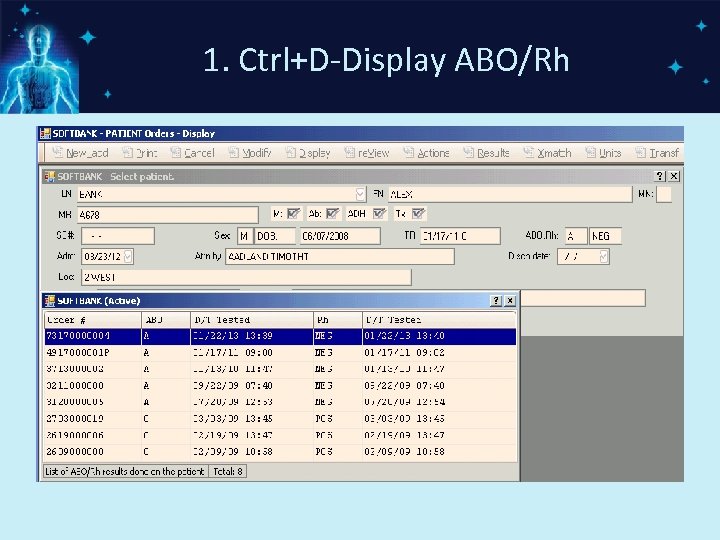Click the MR number field
Screen dimensions: 720x540
[168, 215]
